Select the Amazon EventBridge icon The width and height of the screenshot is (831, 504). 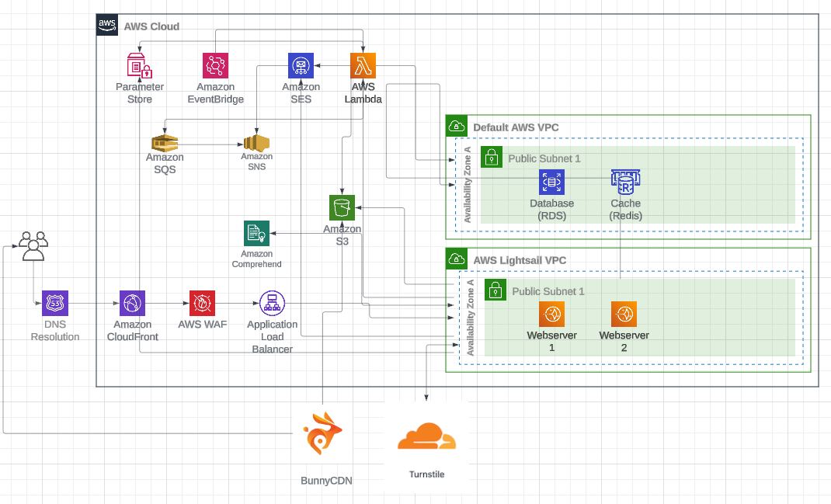click(x=215, y=66)
